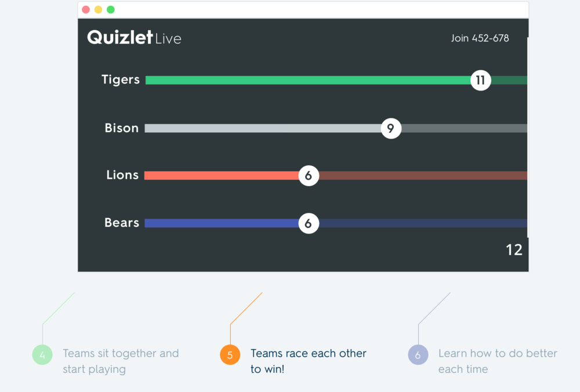The width and height of the screenshot is (580, 392).
Task: Click the green step 4 circle
Action: pos(42,355)
